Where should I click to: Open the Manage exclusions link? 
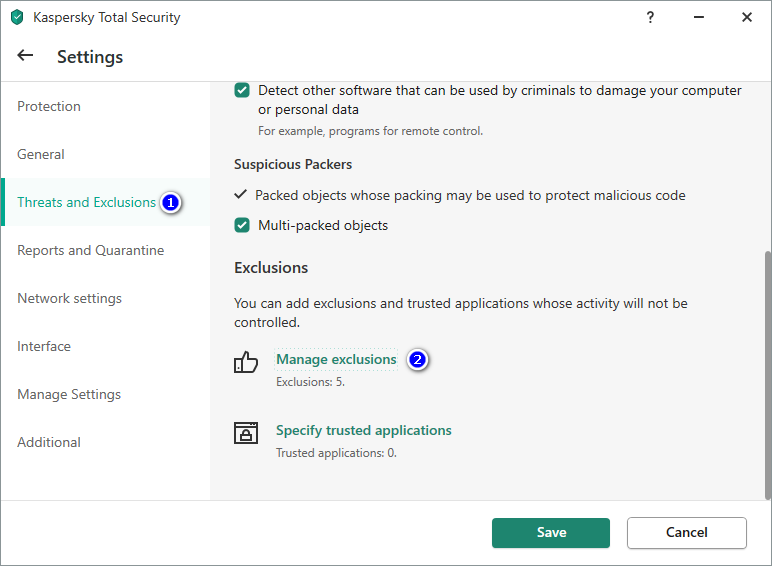click(336, 359)
